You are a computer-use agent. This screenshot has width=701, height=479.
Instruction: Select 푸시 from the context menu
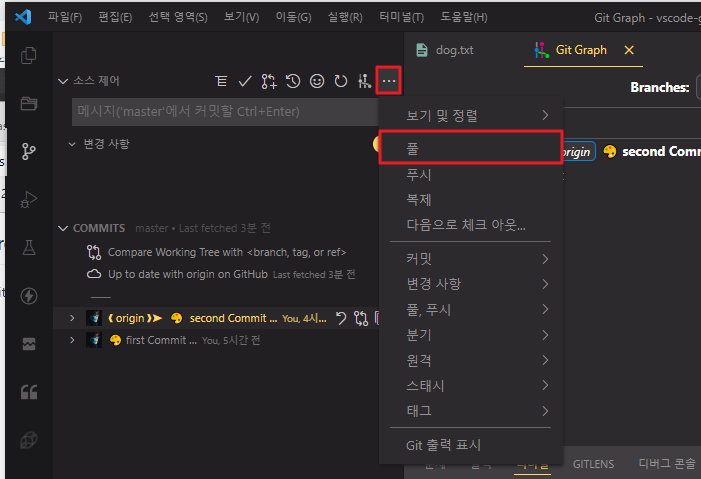[x=471, y=174]
